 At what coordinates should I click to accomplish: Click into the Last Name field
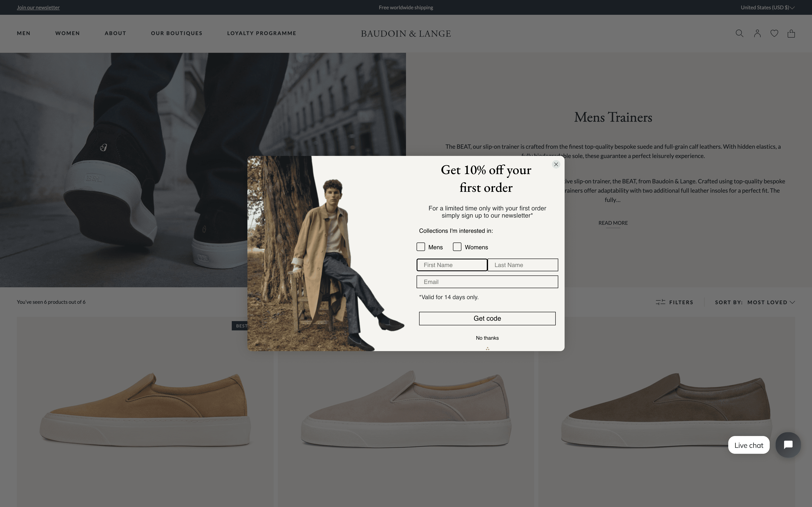(x=523, y=265)
